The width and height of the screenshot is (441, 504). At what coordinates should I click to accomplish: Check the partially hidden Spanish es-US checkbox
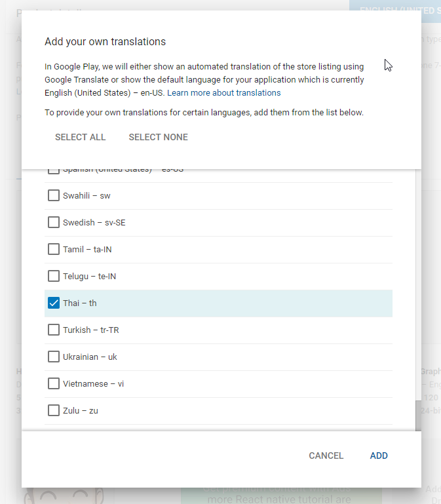54,172
